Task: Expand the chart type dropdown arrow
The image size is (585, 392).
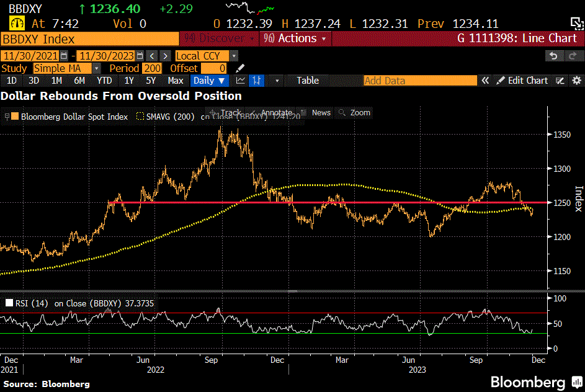Action: pyautogui.click(x=277, y=81)
